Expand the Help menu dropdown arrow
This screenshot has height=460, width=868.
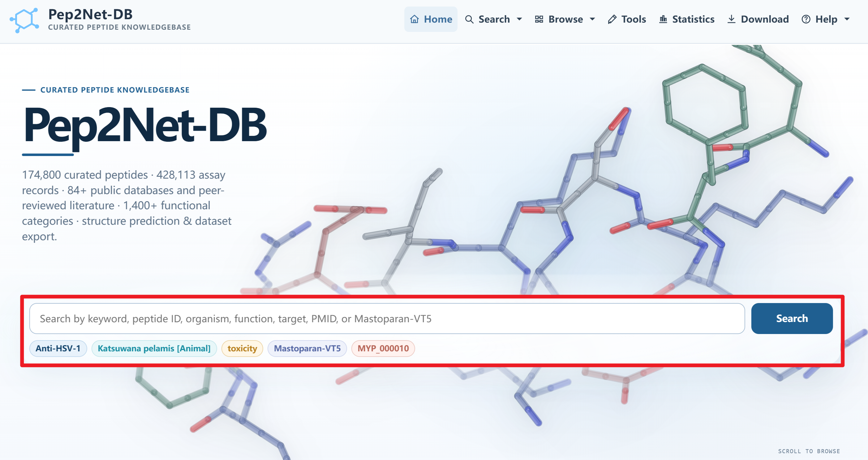847,19
